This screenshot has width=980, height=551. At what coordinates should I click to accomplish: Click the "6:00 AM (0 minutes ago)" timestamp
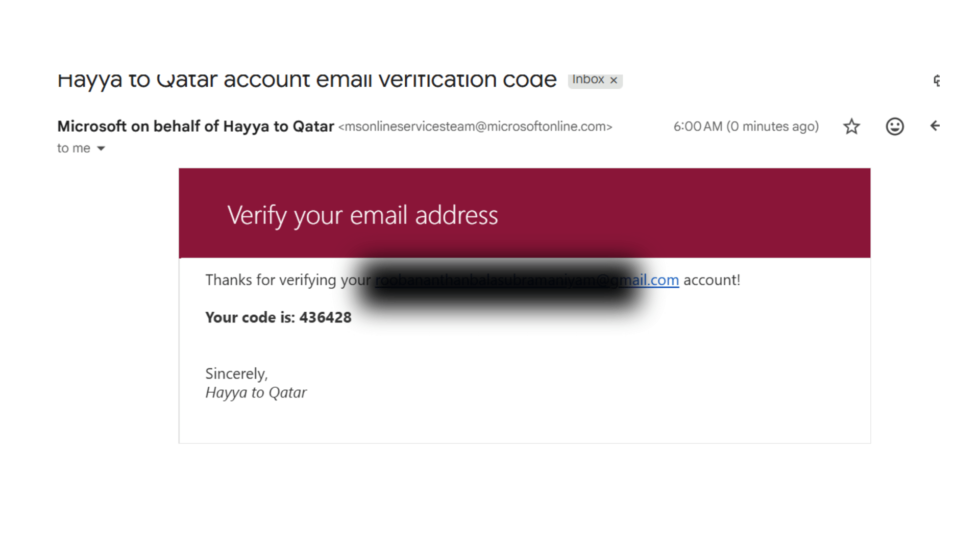(x=746, y=127)
